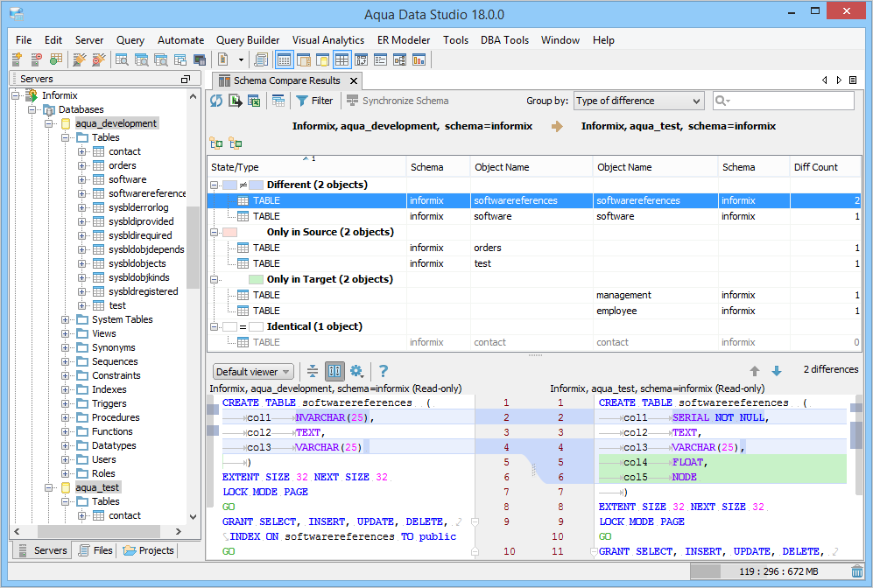Viewport: 873px width, 588px height.
Task: Collapse the Identical (1 object) group
Action: point(214,326)
